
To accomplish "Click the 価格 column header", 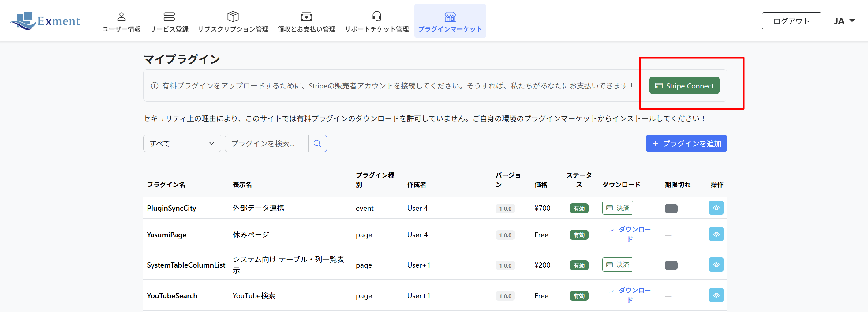I will tap(541, 185).
